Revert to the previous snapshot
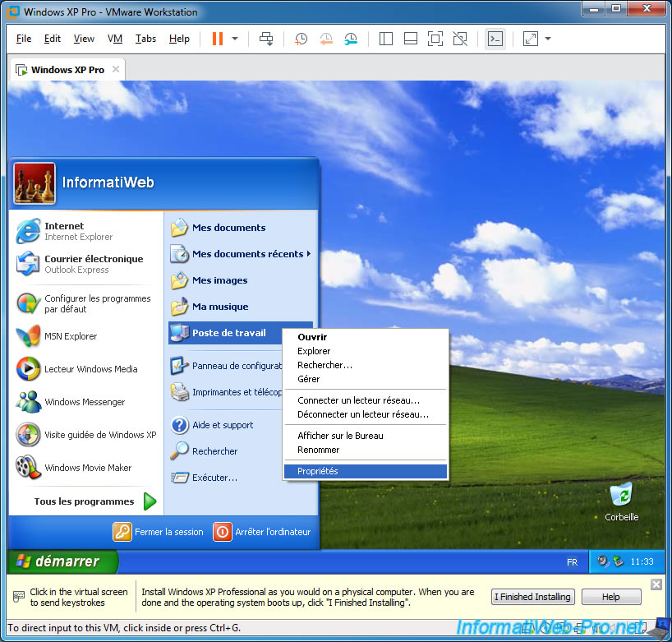The image size is (672, 642). tap(326, 39)
